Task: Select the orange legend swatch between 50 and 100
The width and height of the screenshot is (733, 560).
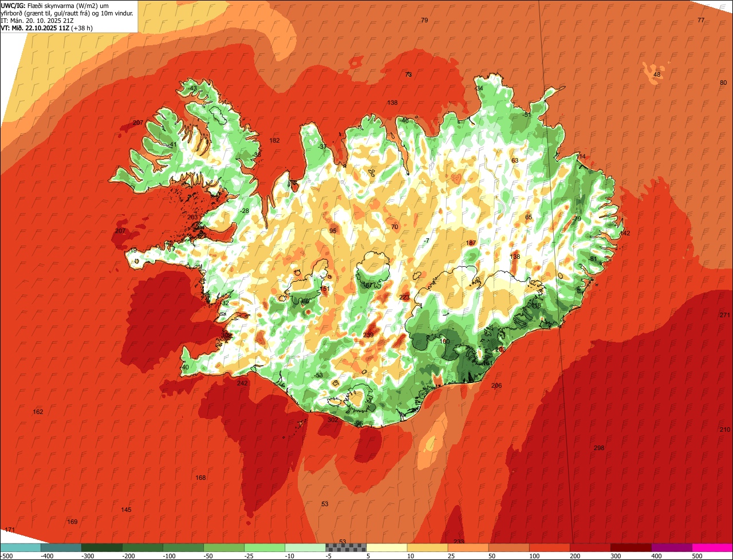Action: click(509, 547)
